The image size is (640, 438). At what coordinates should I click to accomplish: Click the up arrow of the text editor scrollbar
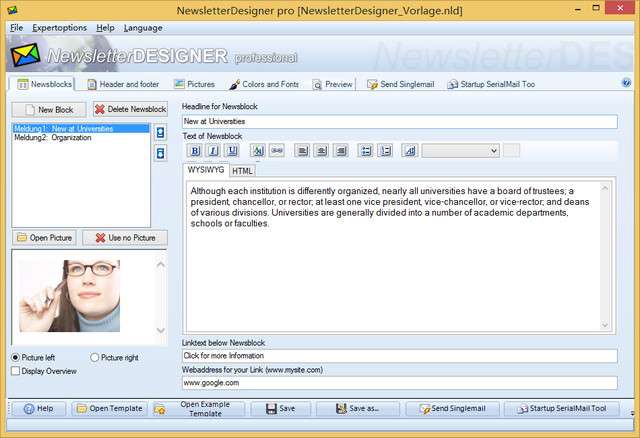[x=605, y=188]
